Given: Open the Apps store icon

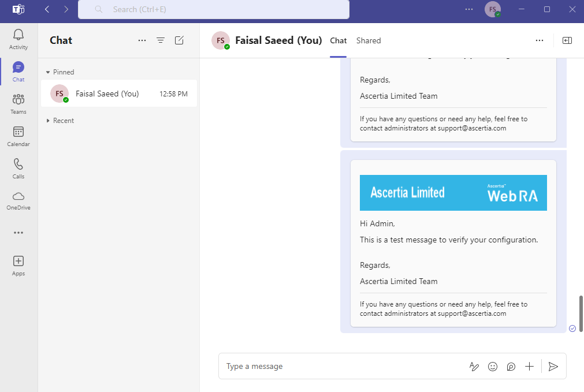Looking at the screenshot, I should [x=18, y=266].
